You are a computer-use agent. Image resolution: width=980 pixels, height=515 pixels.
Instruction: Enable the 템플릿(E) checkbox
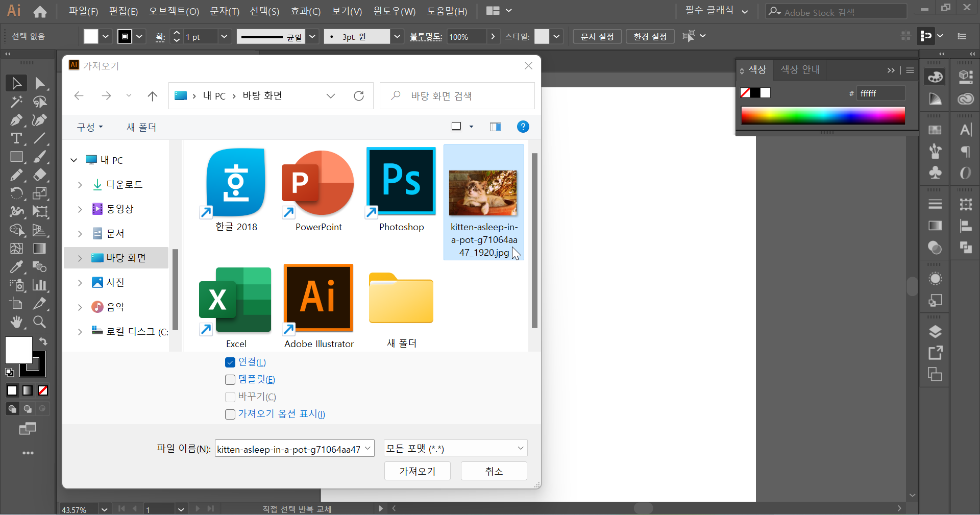point(230,380)
